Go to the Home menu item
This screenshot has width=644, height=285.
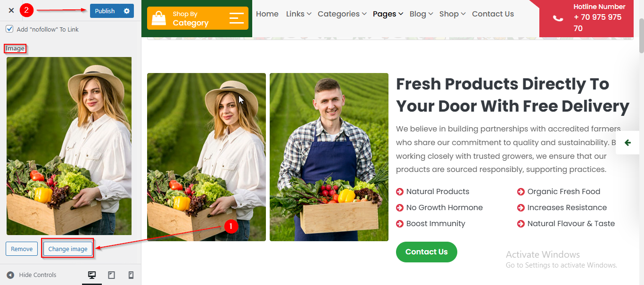[x=267, y=14]
